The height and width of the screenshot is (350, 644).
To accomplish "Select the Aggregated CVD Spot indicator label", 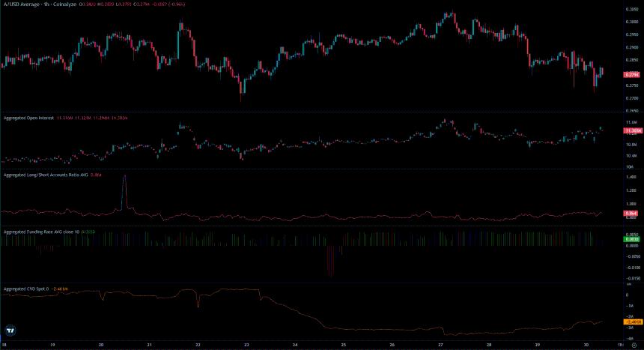I will [26, 289].
